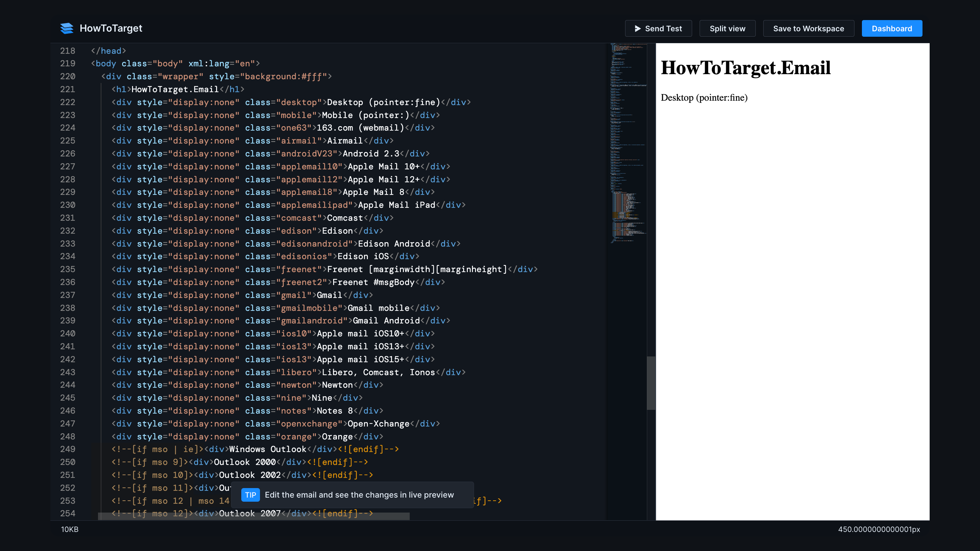
Task: Place cursor in the h1 HowToTarget.Email code line
Action: [175, 89]
